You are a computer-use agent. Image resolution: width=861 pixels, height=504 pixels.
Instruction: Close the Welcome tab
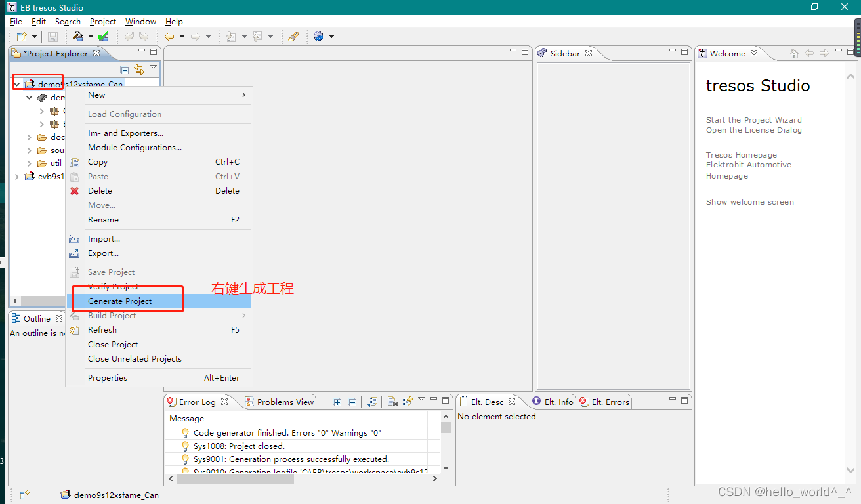pyautogui.click(x=754, y=54)
